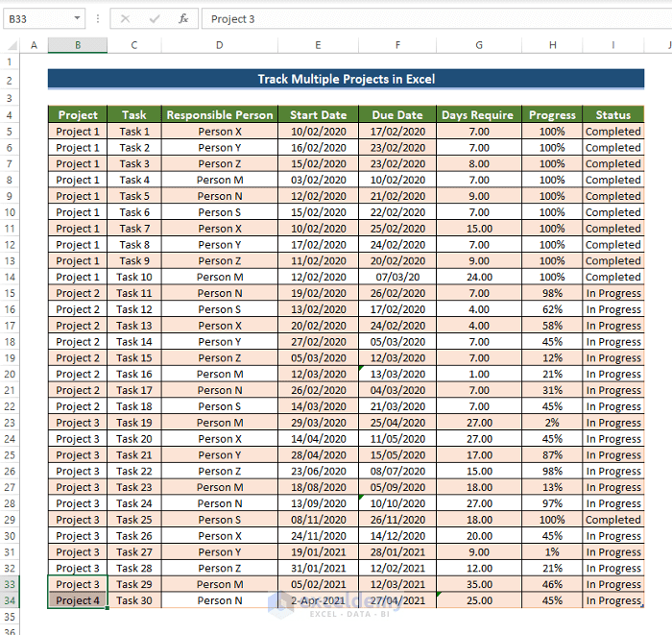This screenshot has width=672, height=635.
Task: Select the '12/03/2021' due date cell
Action: (397, 584)
